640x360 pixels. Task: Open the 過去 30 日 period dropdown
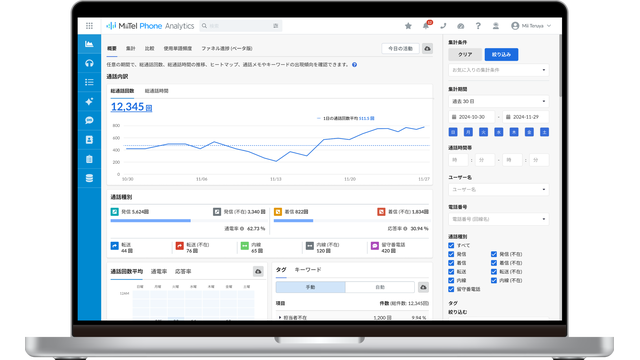498,101
